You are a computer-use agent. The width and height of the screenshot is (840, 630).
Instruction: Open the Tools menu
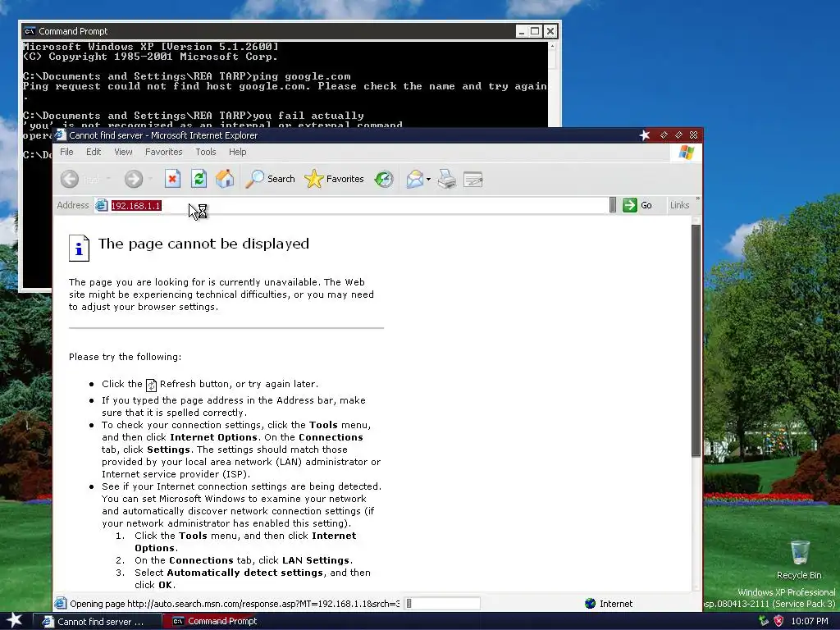[206, 152]
